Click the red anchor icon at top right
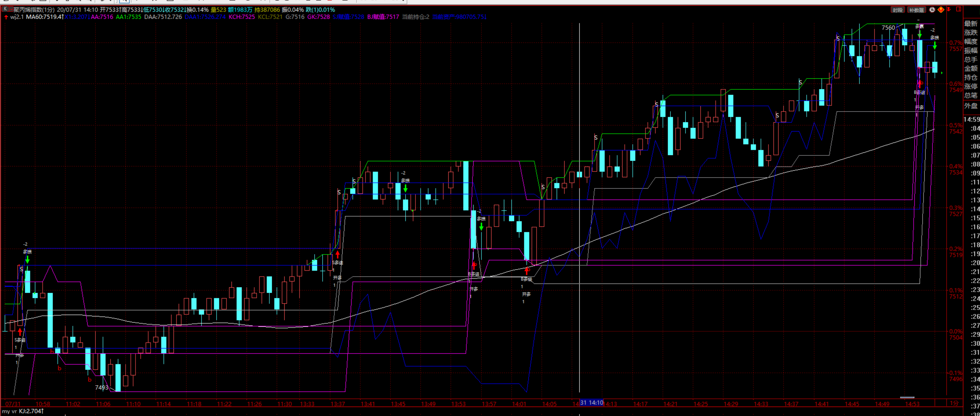980x416 pixels. (x=949, y=9)
